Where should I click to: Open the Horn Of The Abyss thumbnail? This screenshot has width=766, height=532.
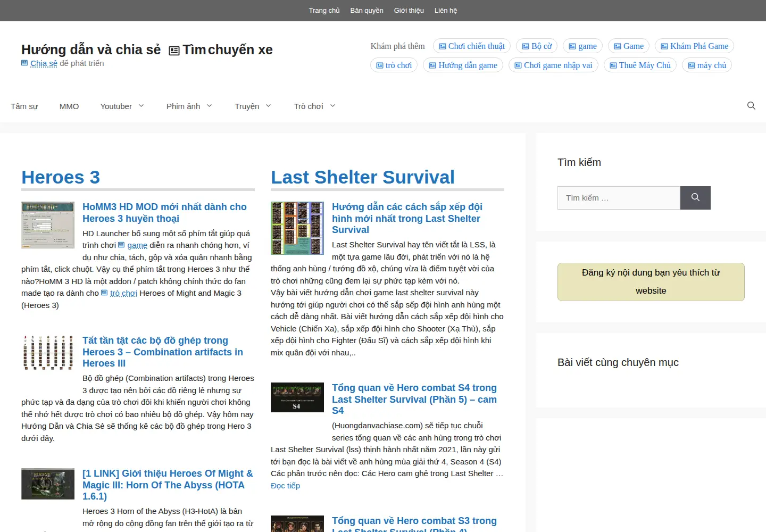pyautogui.click(x=48, y=484)
